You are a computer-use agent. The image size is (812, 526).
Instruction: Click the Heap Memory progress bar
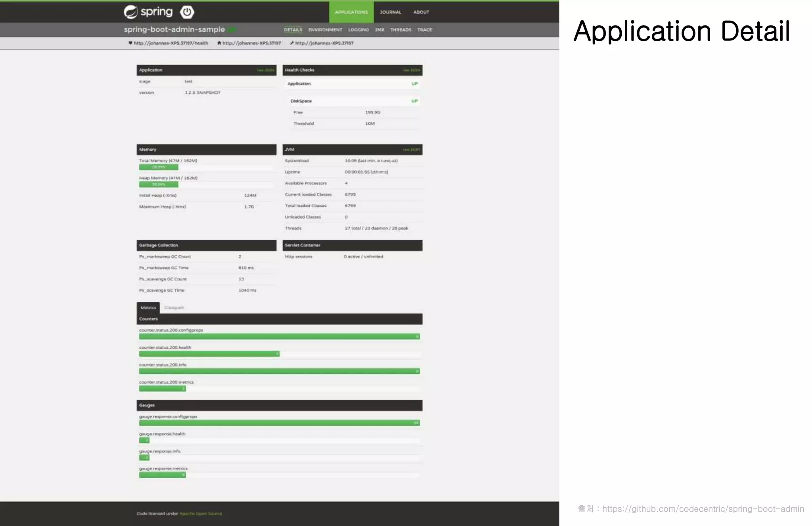click(x=206, y=184)
